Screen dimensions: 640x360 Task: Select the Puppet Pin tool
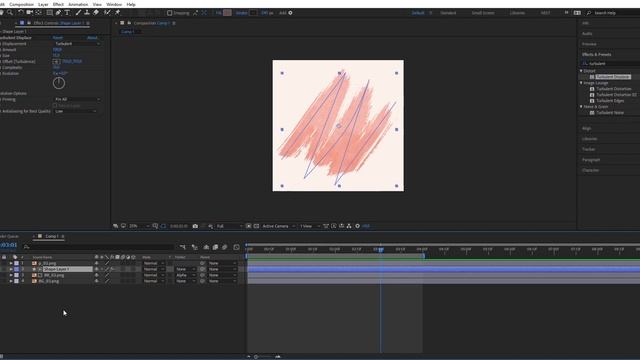[118, 13]
